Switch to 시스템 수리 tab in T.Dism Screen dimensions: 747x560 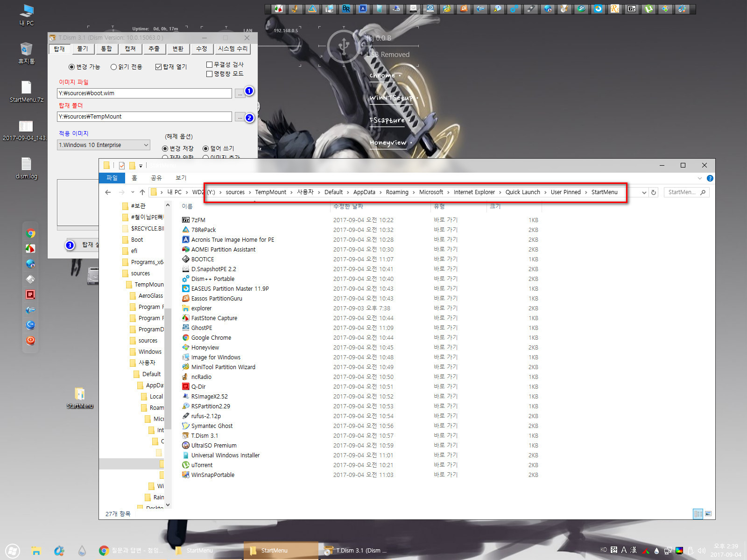pos(233,49)
